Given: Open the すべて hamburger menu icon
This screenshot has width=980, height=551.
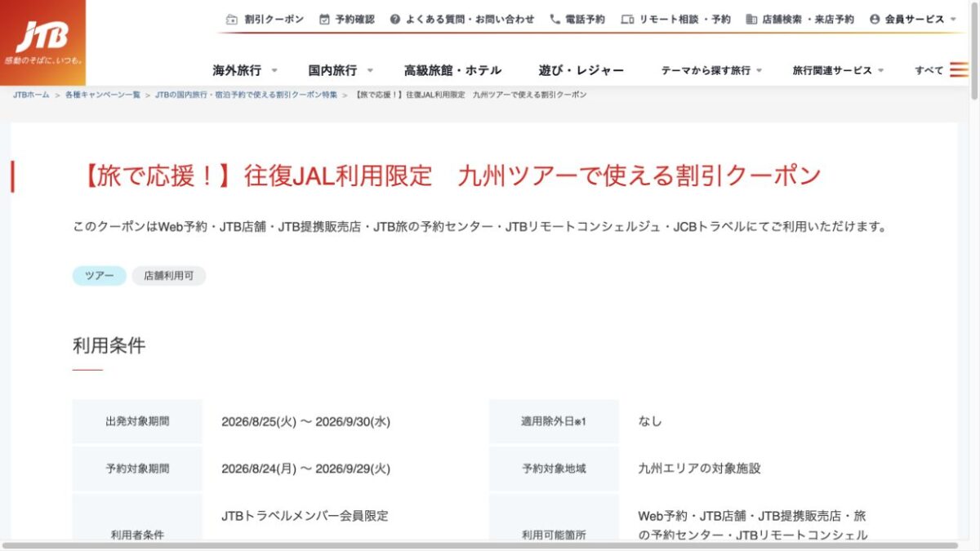Looking at the screenshot, I should click(959, 70).
